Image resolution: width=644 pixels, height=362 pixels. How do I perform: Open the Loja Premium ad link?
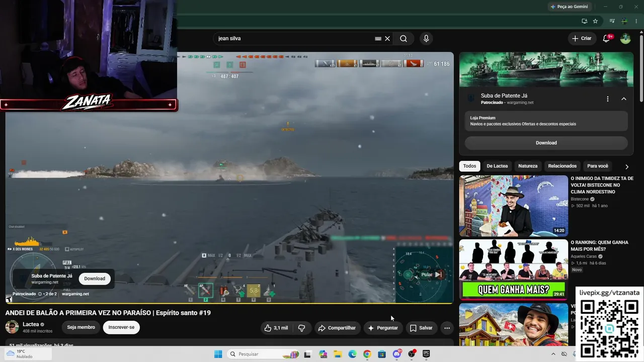[x=546, y=121]
